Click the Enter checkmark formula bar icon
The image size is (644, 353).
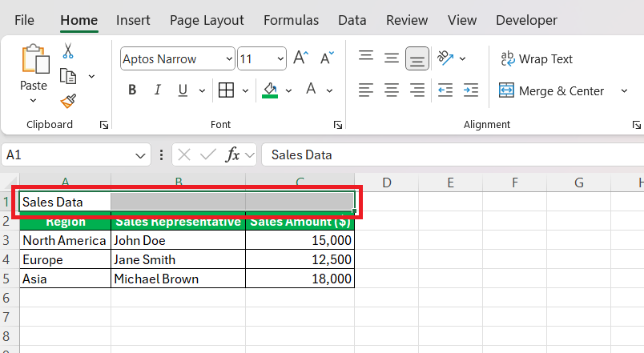point(208,154)
